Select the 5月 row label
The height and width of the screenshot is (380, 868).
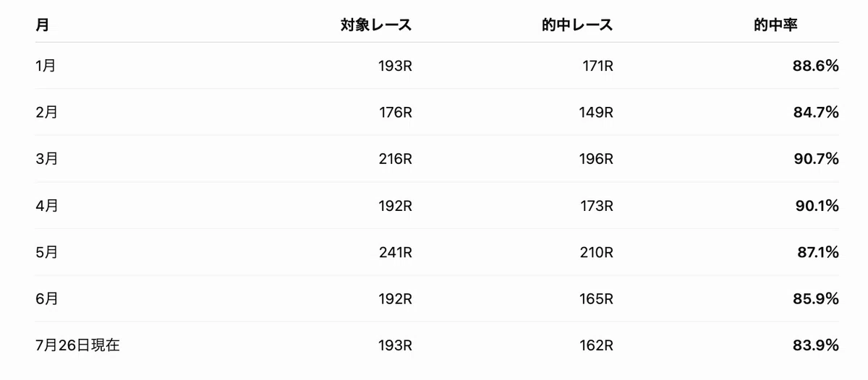(x=46, y=252)
